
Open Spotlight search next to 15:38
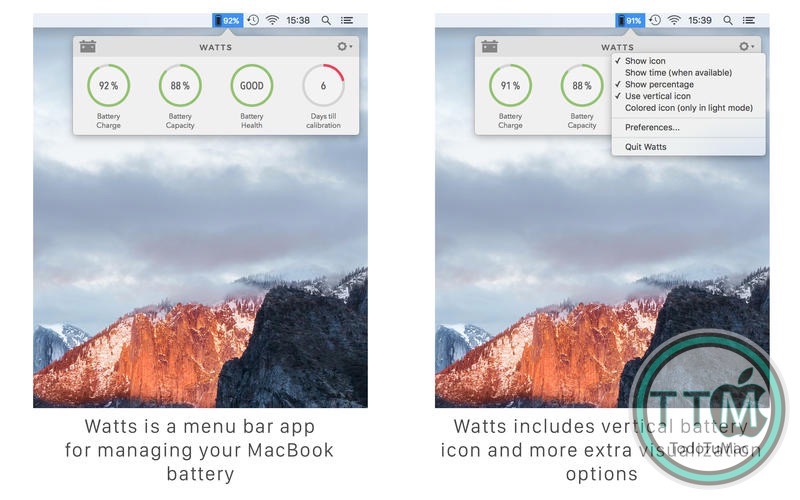click(x=326, y=20)
